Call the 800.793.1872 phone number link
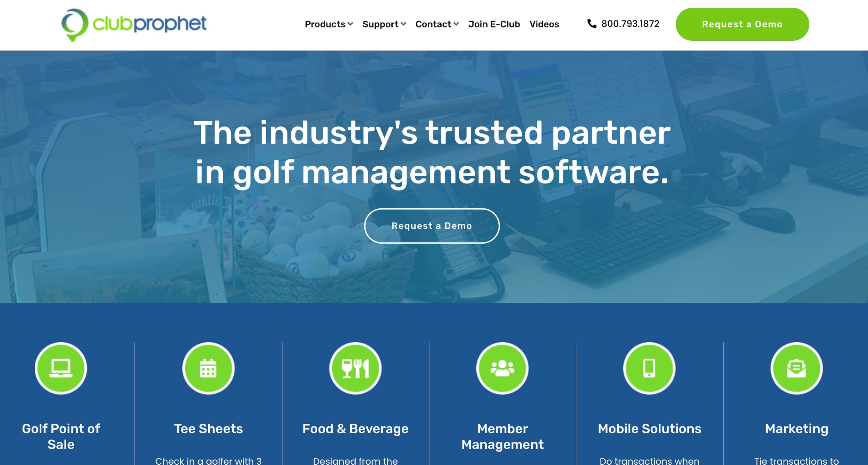The width and height of the screenshot is (868, 465). coord(630,24)
